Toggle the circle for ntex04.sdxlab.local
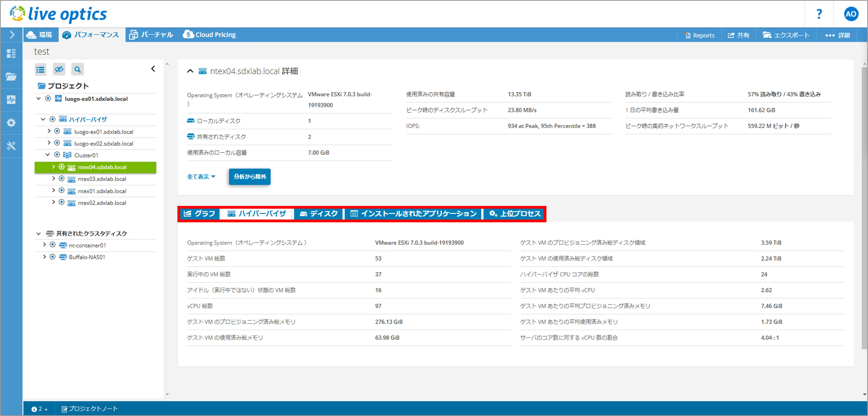 tap(62, 167)
